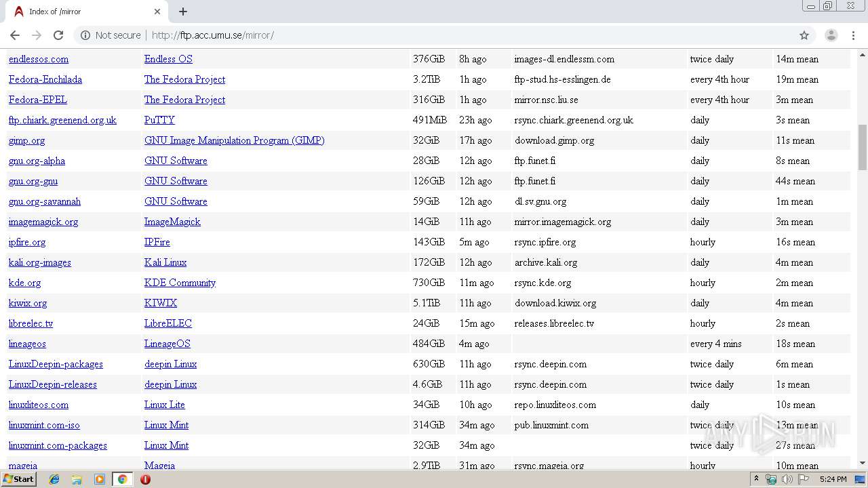The image size is (868, 488).
Task: Open the IPFire project link
Action: pos(157,242)
